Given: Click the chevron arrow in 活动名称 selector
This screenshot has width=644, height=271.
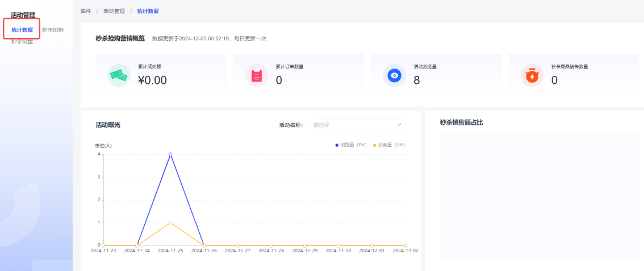Looking at the screenshot, I should 399,125.
